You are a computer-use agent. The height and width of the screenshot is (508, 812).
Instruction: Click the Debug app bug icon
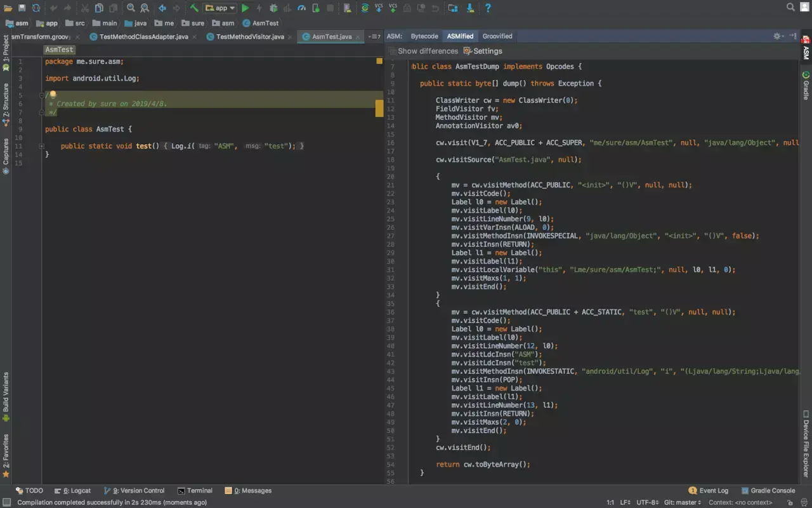tap(273, 8)
